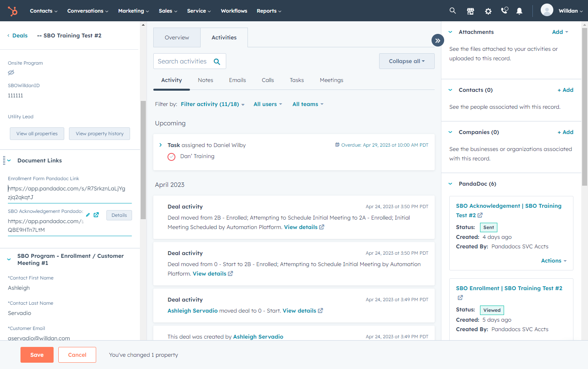Expand the task assigned to Daniel Wilby

coord(160,145)
